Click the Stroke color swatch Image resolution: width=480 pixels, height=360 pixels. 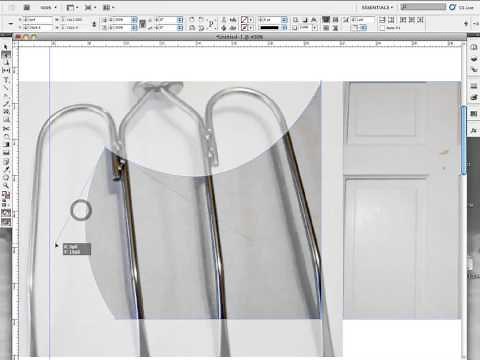point(244,28)
